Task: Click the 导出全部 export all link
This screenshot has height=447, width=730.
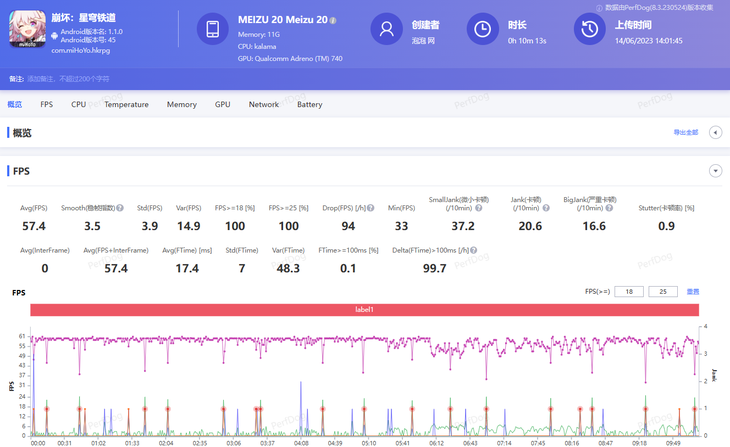Action: pos(686,132)
